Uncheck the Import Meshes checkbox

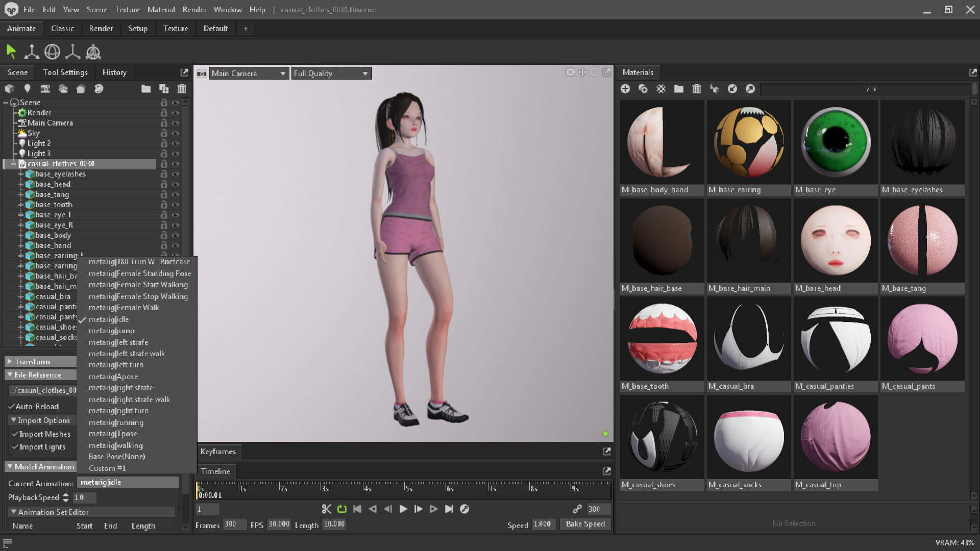pos(15,434)
